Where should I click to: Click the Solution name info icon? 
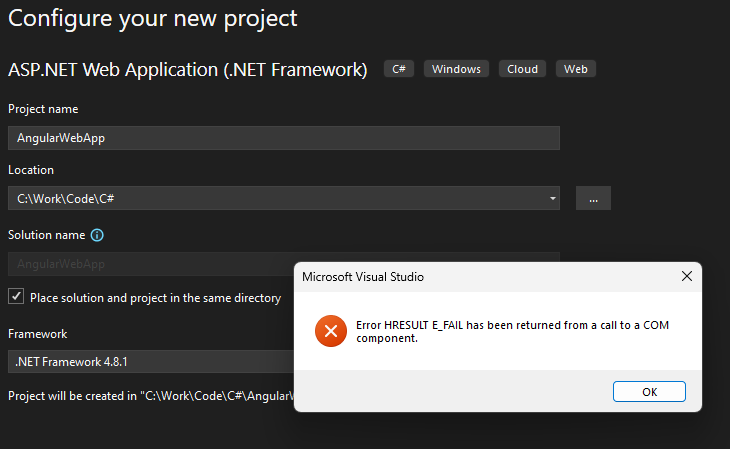click(97, 235)
